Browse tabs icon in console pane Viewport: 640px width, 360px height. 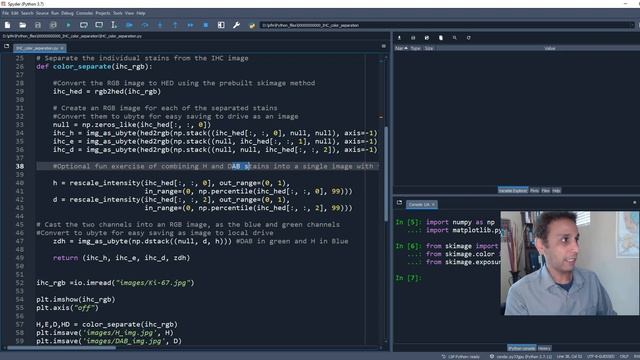399,203
